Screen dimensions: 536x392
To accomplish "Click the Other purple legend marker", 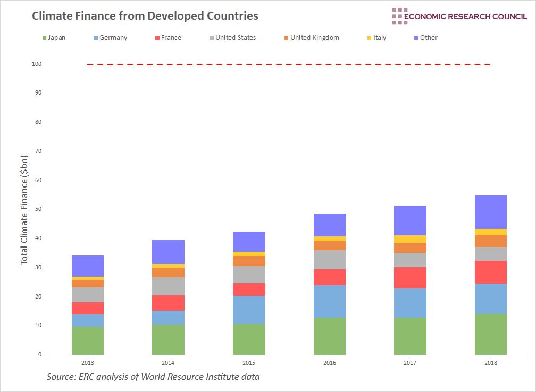I will pos(417,38).
